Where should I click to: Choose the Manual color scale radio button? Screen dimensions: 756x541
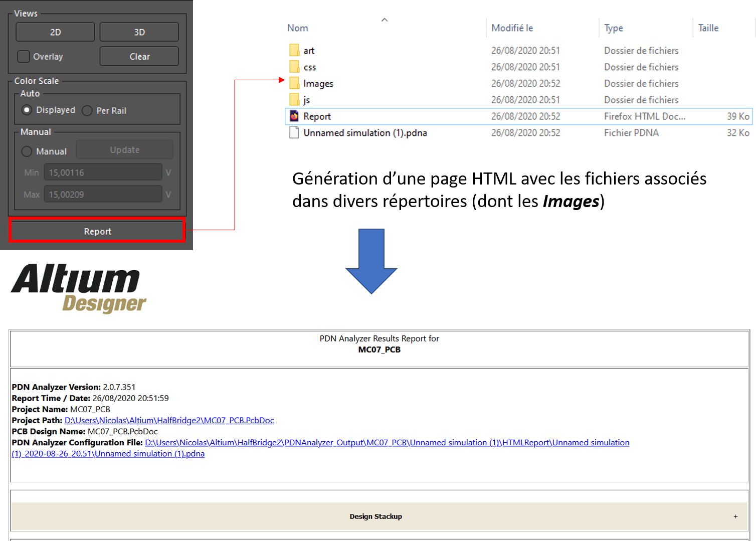(x=27, y=151)
